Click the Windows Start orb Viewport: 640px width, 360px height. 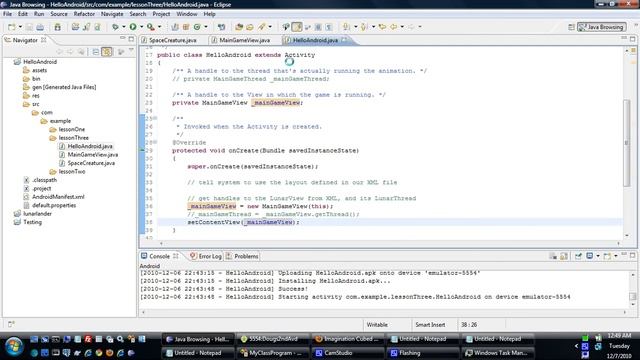pos(14,346)
